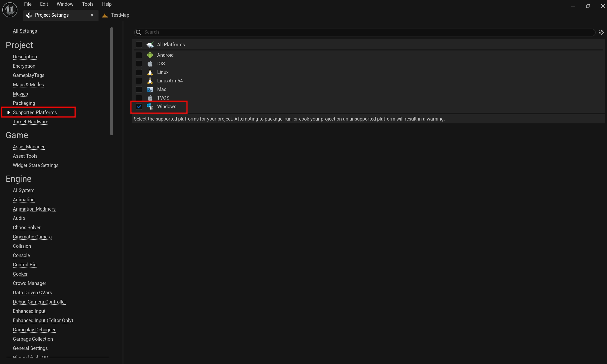Click the penguin icon next to LinuxArm64
The image size is (607, 364).
pos(150,81)
